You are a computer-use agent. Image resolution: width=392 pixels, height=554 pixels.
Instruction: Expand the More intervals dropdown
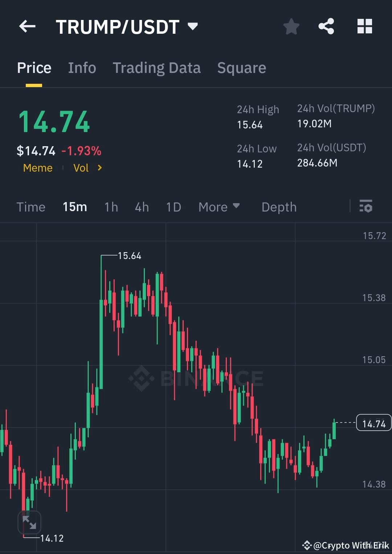[219, 207]
